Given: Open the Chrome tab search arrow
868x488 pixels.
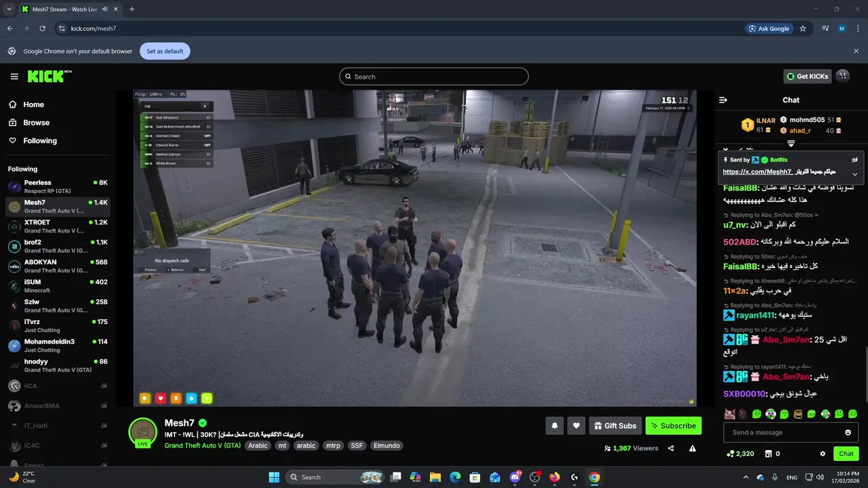Looking at the screenshot, I should point(9,9).
